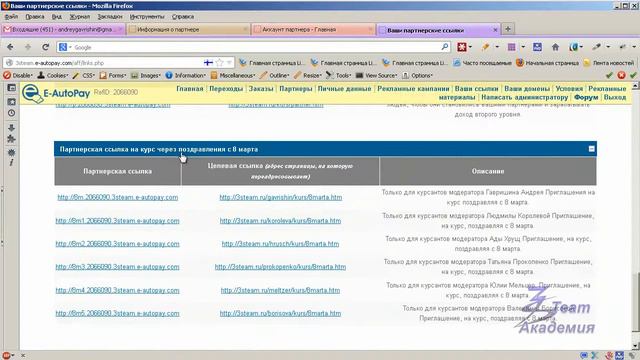Click the Finland flag icon in address bar
This screenshot has height=360, width=640.
pyautogui.click(x=208, y=63)
